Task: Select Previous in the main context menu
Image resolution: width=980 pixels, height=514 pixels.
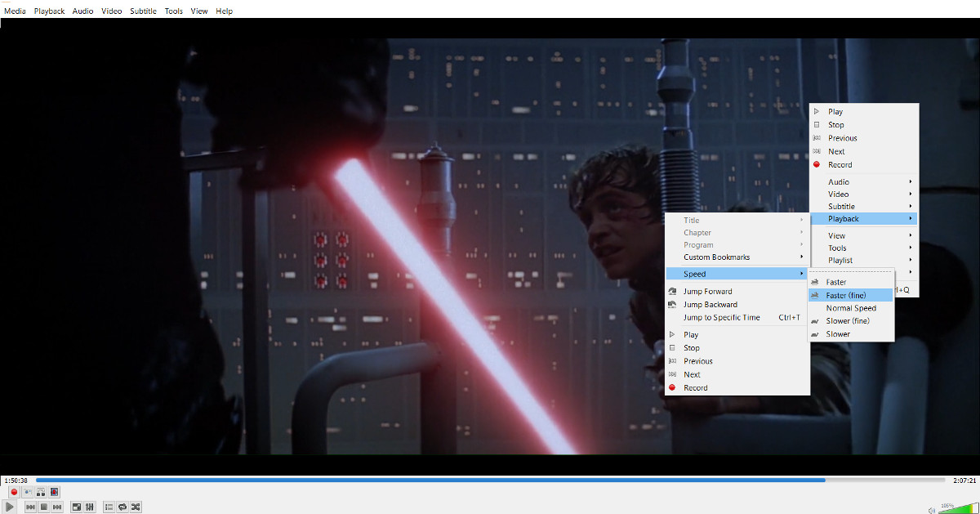Action: [864, 138]
